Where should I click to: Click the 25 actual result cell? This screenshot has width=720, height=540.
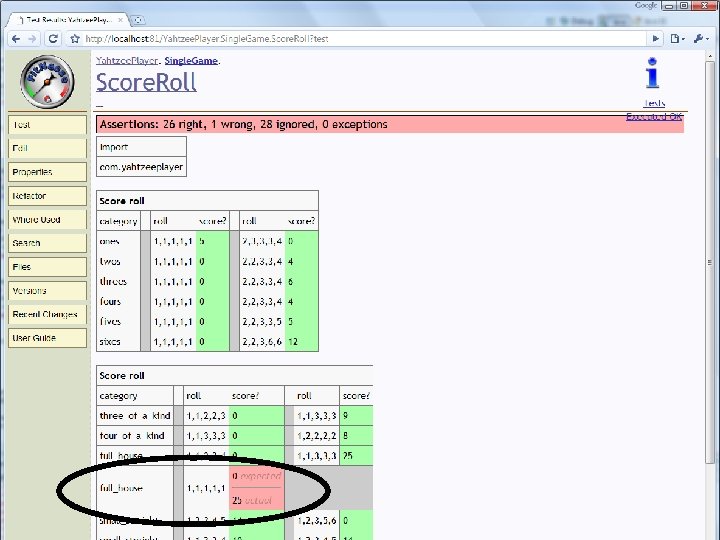[x=257, y=500]
